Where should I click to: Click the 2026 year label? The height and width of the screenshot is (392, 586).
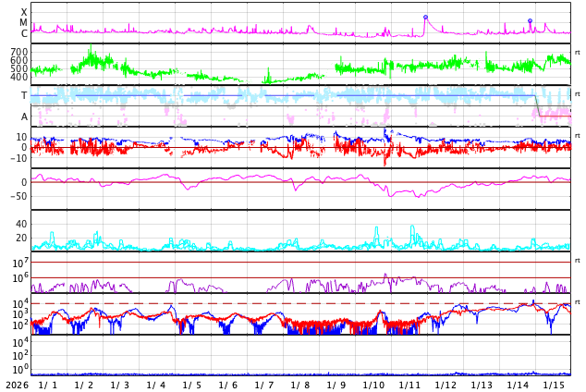pyautogui.click(x=16, y=385)
